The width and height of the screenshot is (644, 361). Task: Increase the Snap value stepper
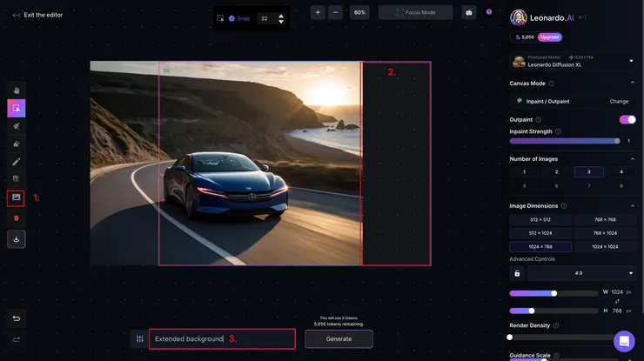[281, 16]
